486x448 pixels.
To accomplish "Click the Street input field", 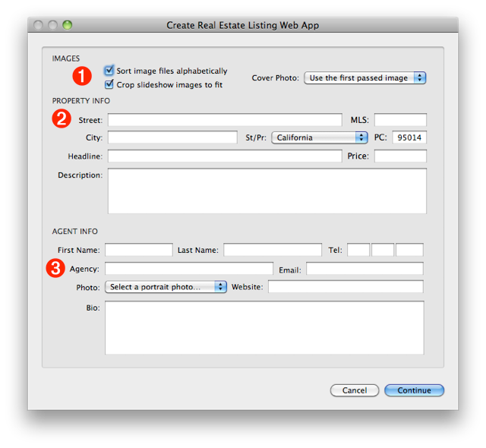I will coord(225,120).
